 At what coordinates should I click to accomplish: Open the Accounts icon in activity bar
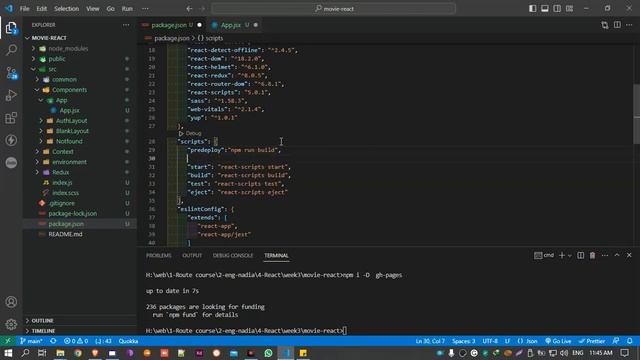click(x=11, y=302)
